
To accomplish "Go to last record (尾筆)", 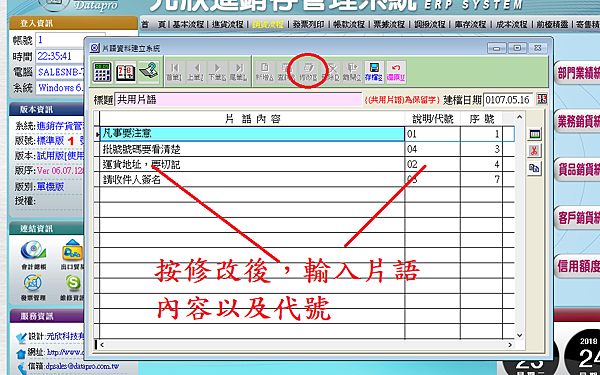I will click(x=239, y=72).
